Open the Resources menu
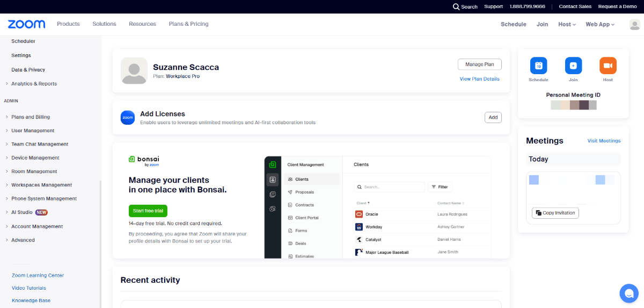 tap(142, 24)
